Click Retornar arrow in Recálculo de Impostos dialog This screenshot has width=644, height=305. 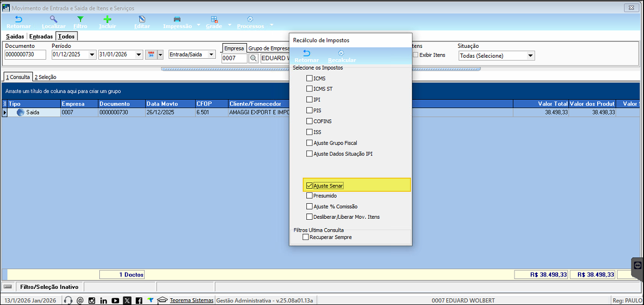coord(306,54)
